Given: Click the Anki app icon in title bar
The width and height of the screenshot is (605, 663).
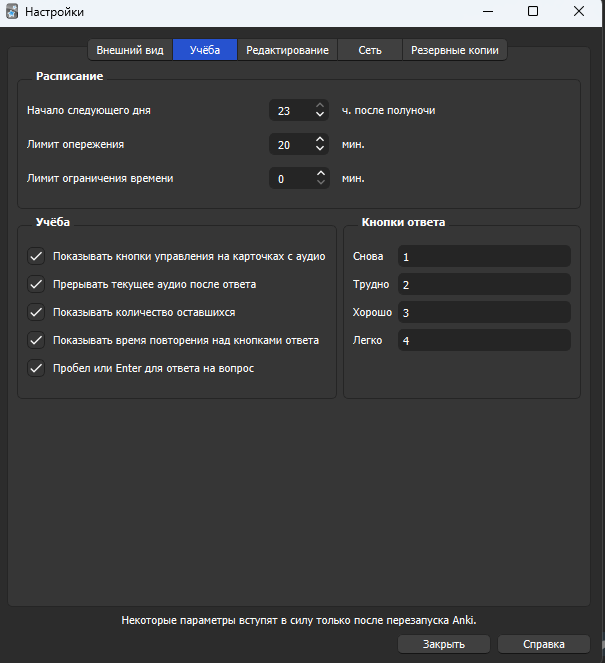Looking at the screenshot, I should pyautogui.click(x=12, y=11).
